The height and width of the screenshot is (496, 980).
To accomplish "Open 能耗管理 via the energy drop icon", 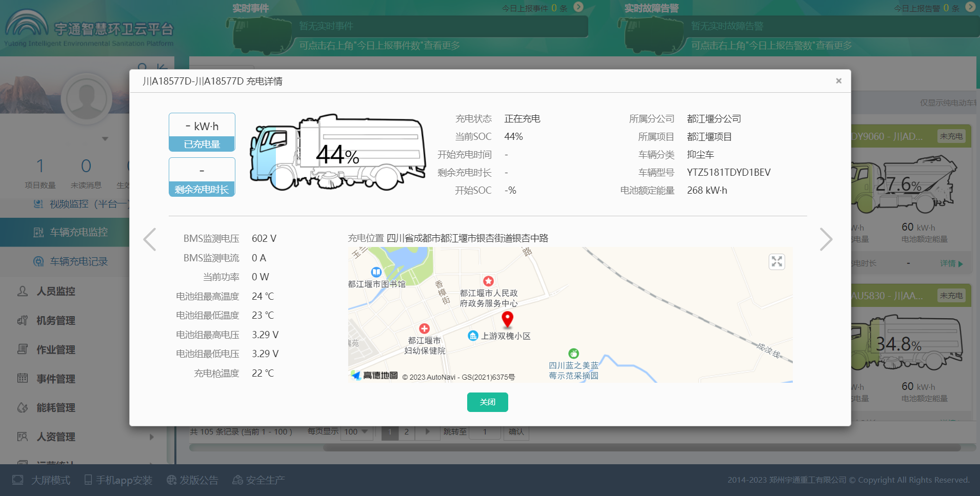I will click(x=23, y=407).
